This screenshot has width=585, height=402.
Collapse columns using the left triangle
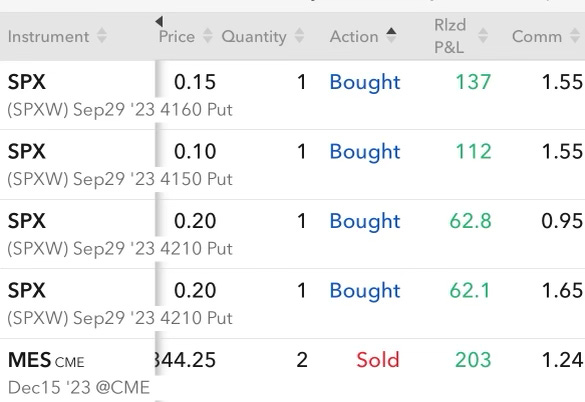[x=159, y=21]
